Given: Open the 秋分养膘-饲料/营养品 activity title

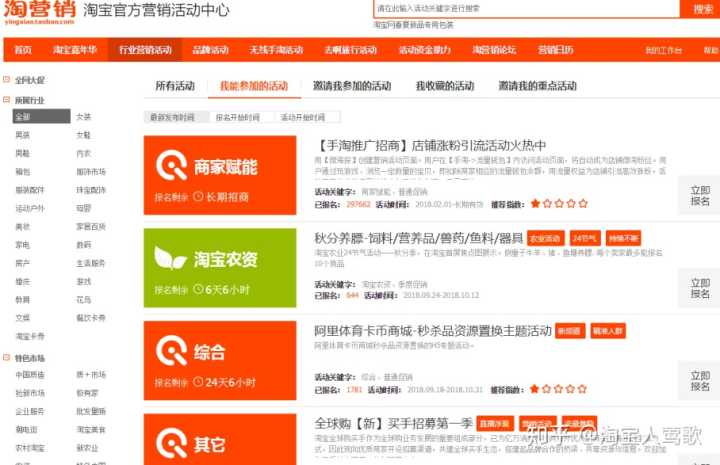Looking at the screenshot, I should click(x=419, y=238).
